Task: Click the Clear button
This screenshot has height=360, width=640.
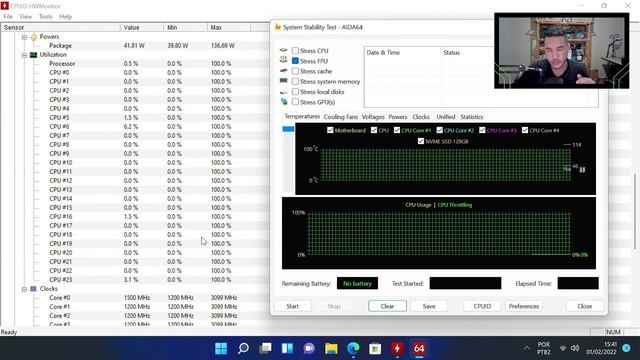Action: coord(387,306)
